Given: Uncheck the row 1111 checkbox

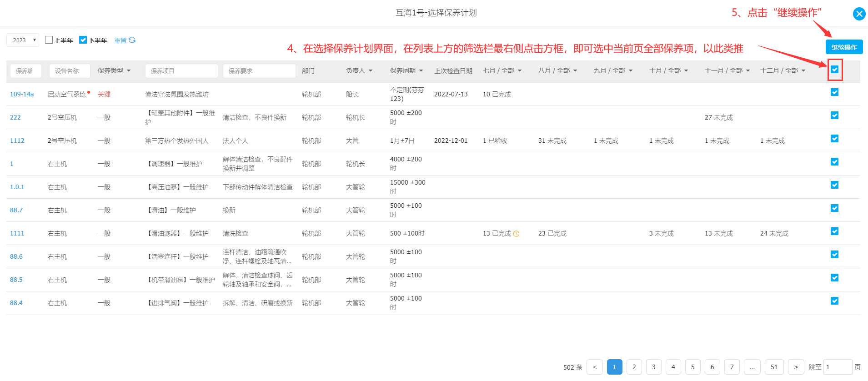Looking at the screenshot, I should 834,231.
